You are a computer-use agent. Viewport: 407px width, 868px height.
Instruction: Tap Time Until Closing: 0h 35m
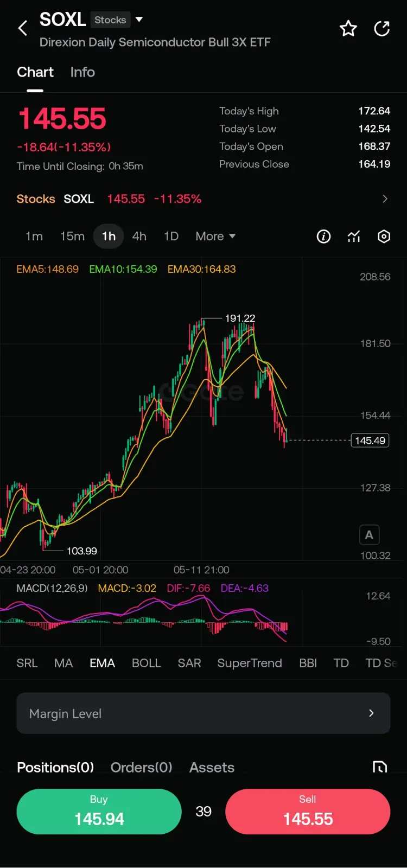(x=80, y=166)
